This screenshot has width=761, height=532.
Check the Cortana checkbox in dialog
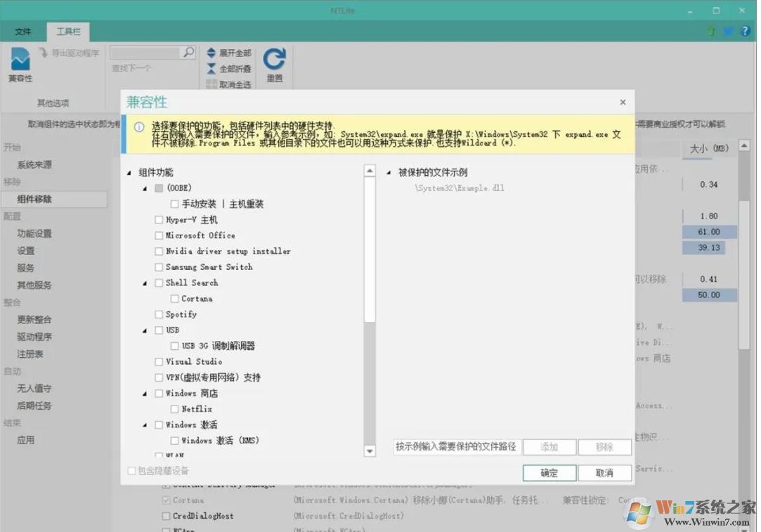pyautogui.click(x=174, y=299)
